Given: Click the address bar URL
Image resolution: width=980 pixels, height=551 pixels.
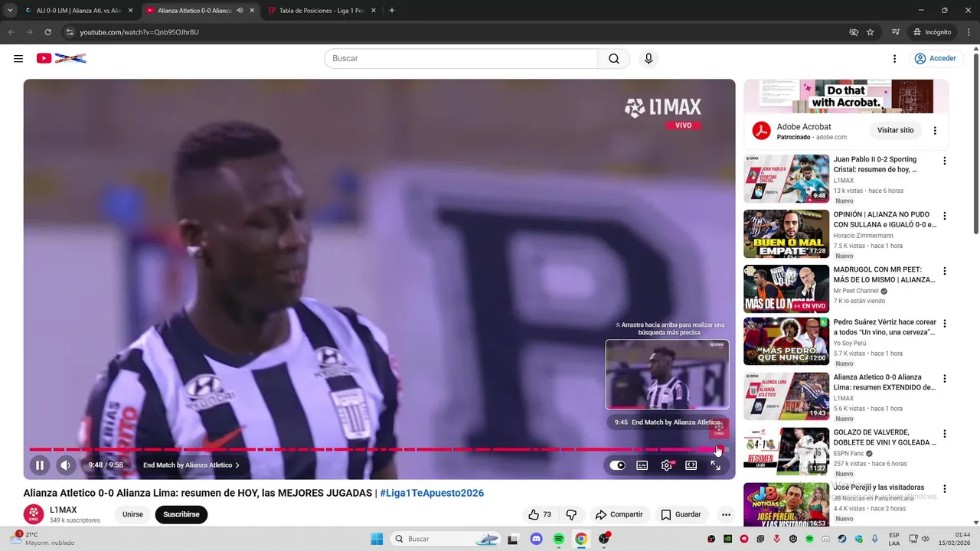Looking at the screenshot, I should (x=139, y=32).
